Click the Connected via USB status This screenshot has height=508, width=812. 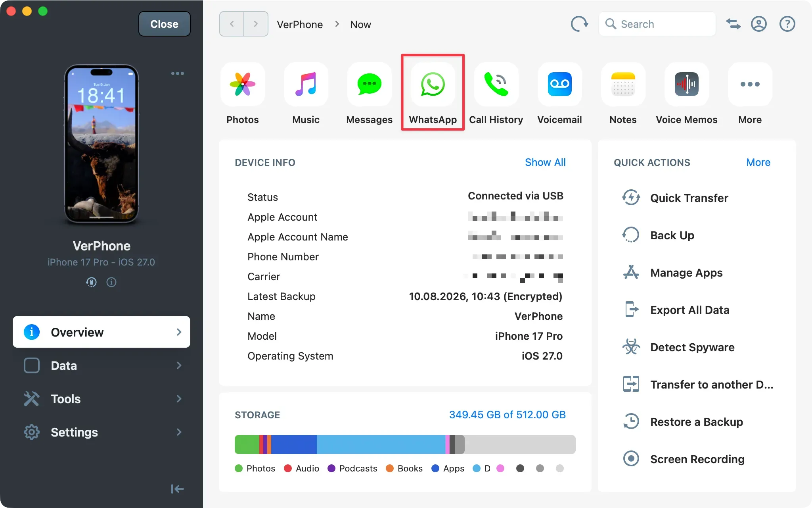pyautogui.click(x=515, y=196)
